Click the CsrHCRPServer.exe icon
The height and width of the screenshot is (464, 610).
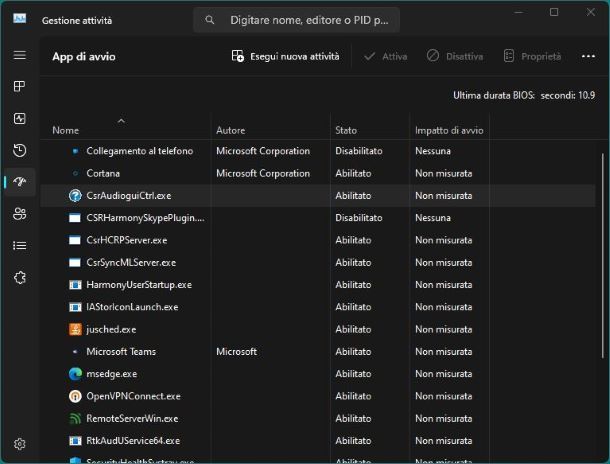coord(75,240)
